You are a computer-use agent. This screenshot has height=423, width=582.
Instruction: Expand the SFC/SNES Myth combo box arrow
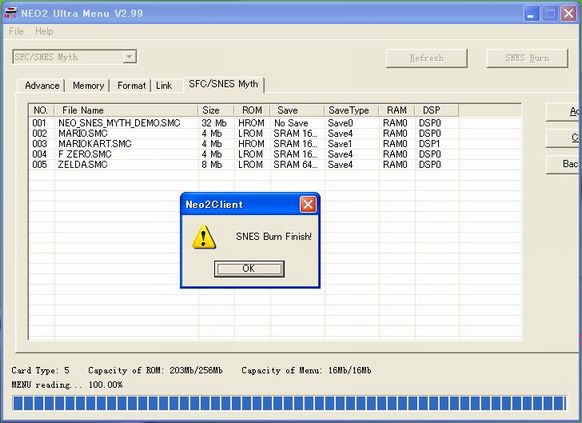129,57
